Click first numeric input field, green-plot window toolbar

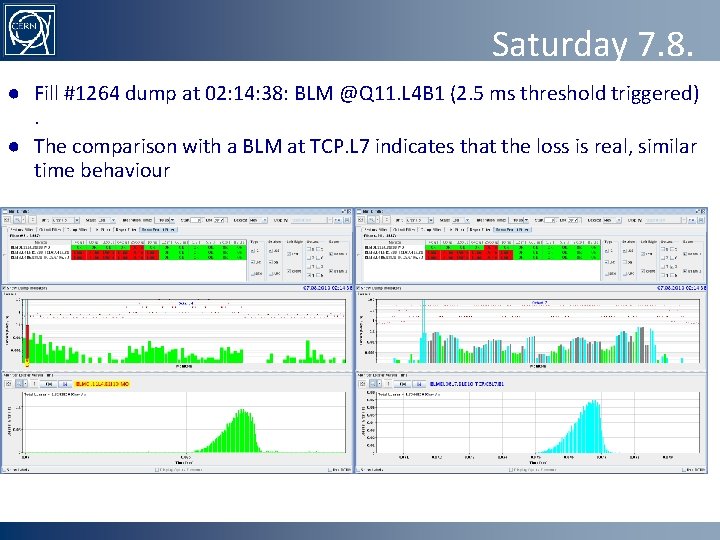pyautogui.click(x=196, y=220)
